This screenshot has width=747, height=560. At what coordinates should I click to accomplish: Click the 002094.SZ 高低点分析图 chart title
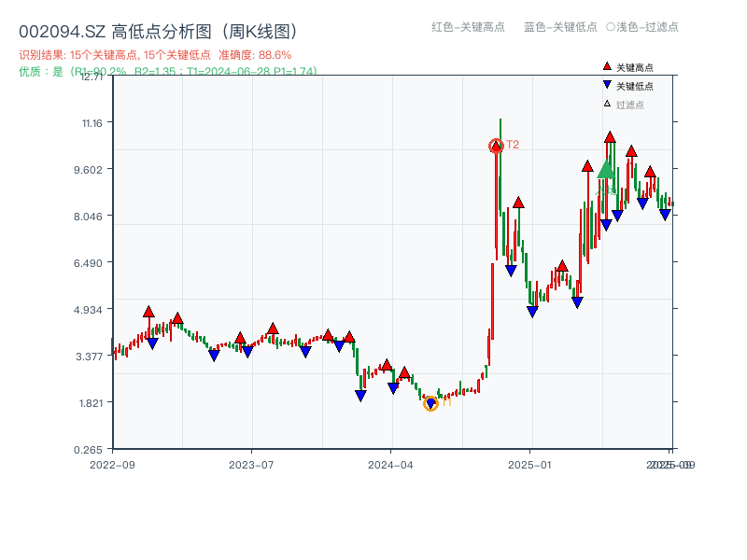(x=158, y=32)
